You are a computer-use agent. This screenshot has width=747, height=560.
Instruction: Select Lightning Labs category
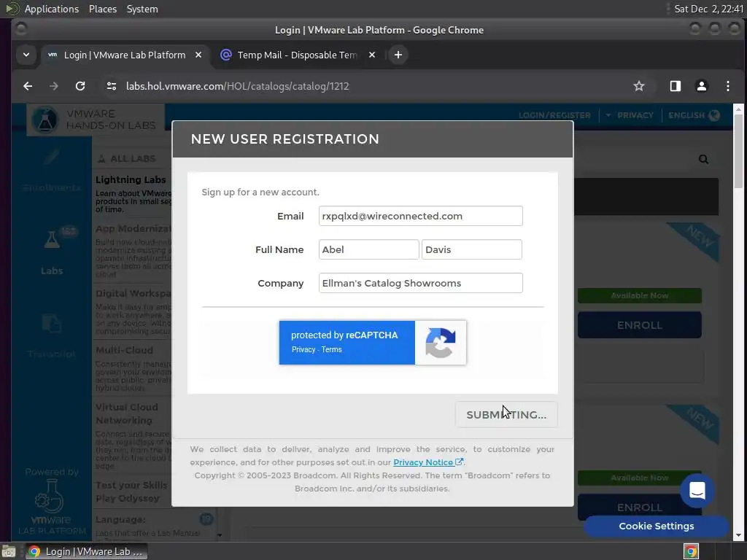(131, 180)
